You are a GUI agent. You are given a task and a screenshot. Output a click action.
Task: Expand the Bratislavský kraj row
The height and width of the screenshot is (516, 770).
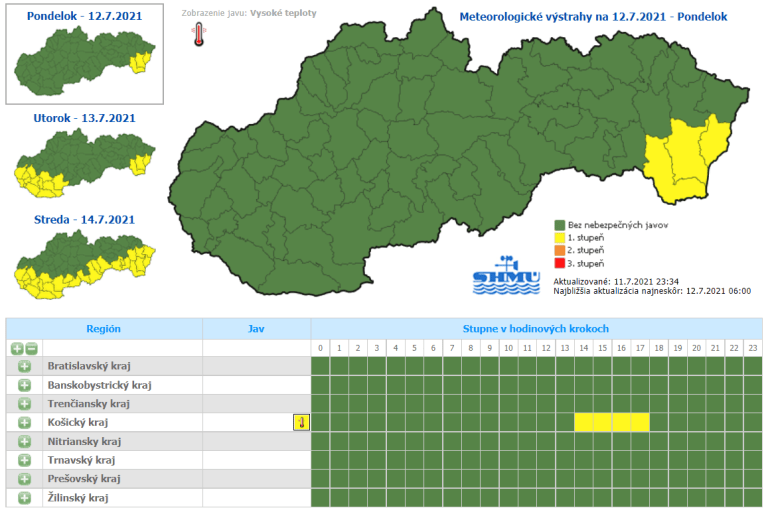[x=25, y=366]
